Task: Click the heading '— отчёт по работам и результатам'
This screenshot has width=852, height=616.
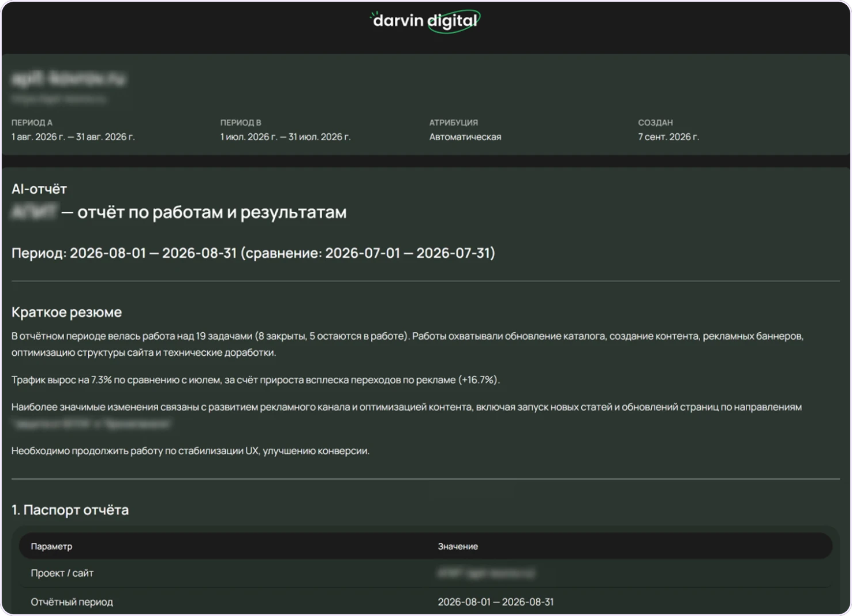Action: pos(204,212)
